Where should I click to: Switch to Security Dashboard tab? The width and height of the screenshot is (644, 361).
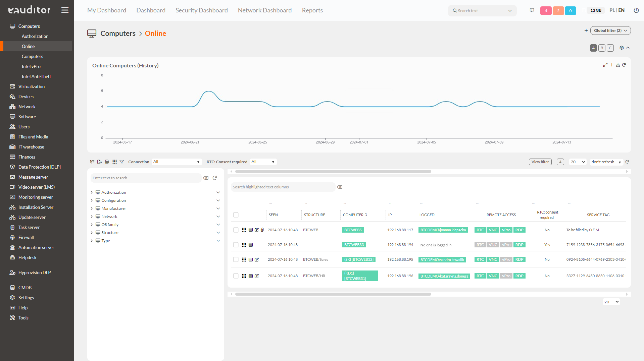click(201, 10)
